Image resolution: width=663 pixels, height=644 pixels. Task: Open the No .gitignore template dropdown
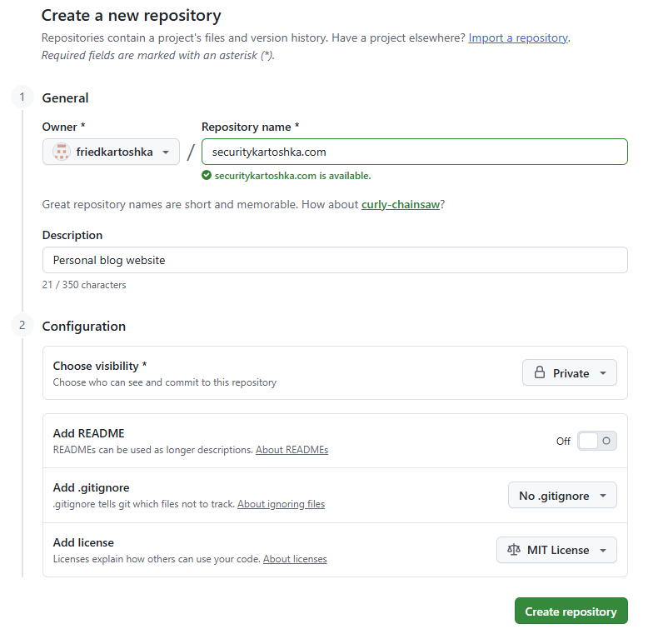pyautogui.click(x=562, y=496)
